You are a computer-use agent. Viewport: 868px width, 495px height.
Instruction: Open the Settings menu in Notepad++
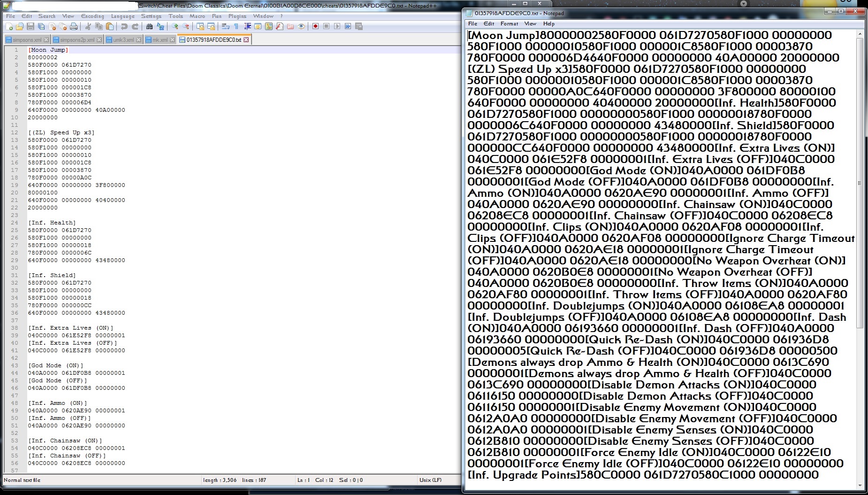tap(151, 16)
